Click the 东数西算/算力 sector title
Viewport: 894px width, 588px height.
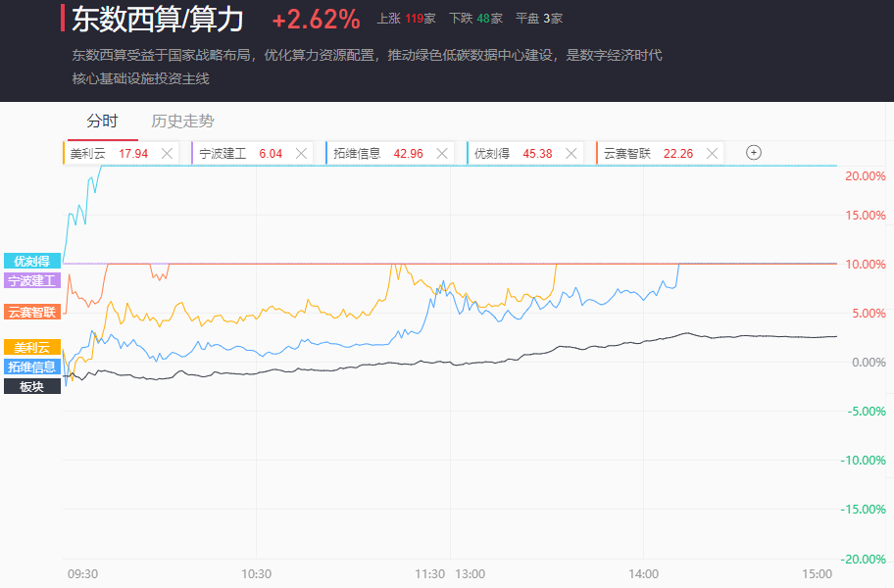157,20
